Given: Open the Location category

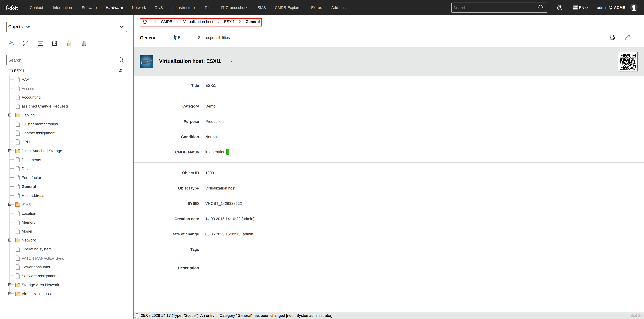Looking at the screenshot, I should (x=29, y=213).
